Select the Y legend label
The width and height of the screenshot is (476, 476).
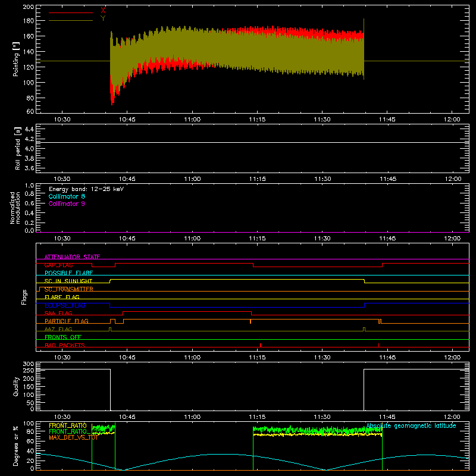[103, 18]
